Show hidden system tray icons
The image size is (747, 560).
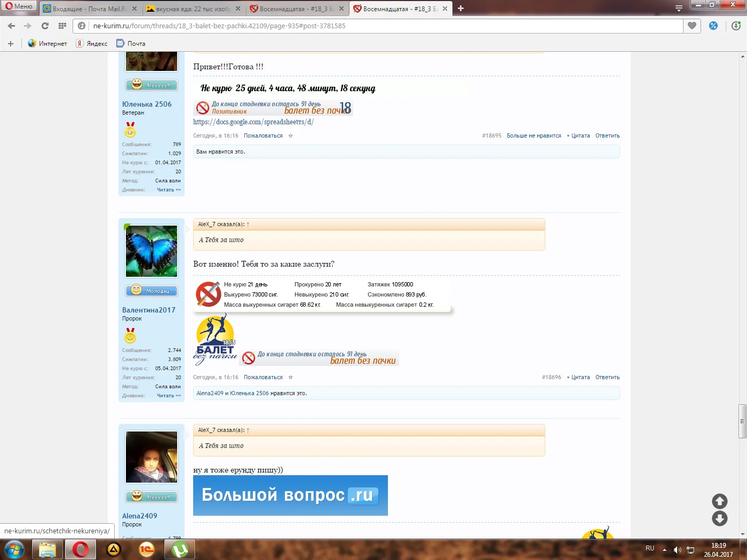click(664, 549)
